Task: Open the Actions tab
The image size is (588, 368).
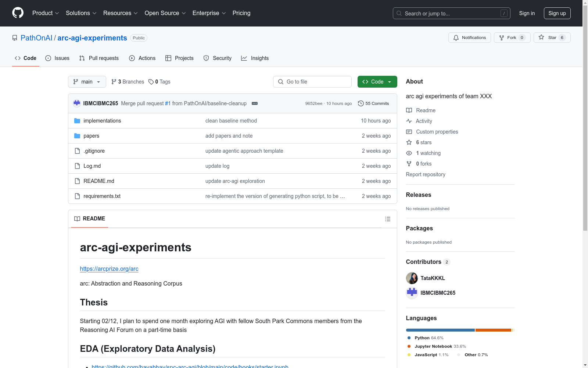Action: pos(142,58)
